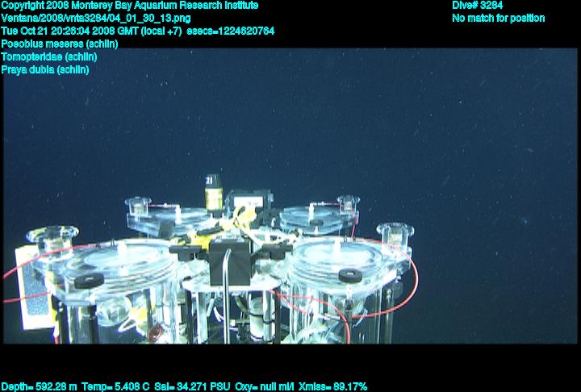Select the 'Poeobius meseres (schlin)' annotation
Image resolution: width=581 pixels, height=392 pixels.
coord(60,44)
